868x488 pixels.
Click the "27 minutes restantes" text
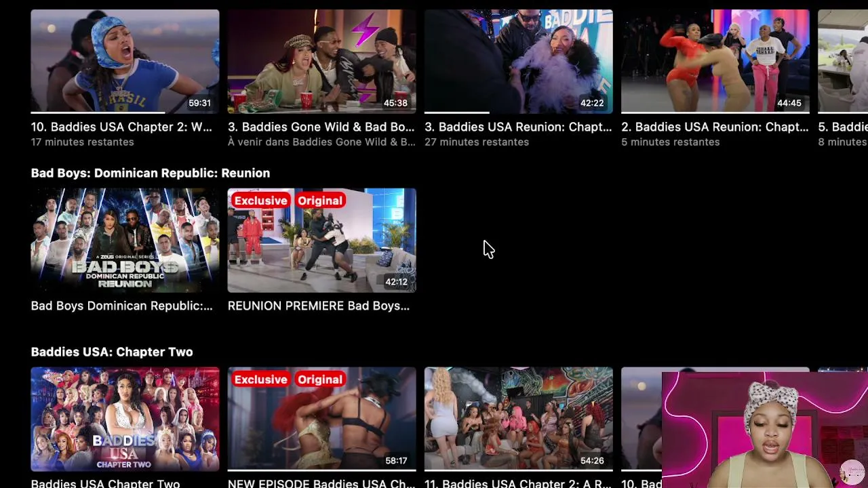tap(477, 142)
